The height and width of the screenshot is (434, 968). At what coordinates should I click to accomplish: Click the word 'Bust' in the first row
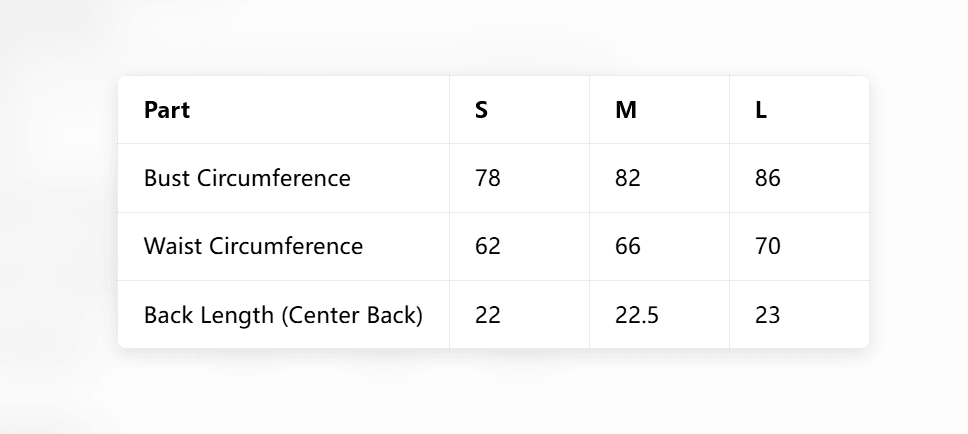tap(167, 178)
